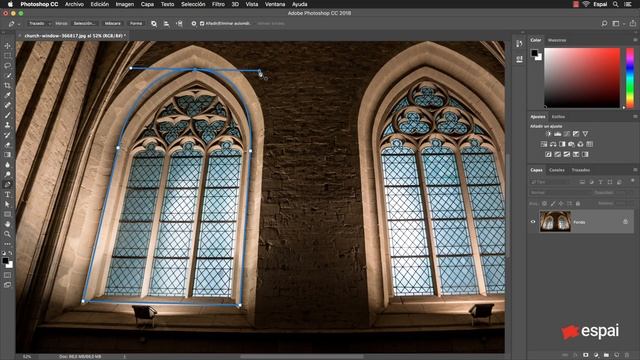Select the Path Selection tool
This screenshot has height=360, width=640.
coord(7,204)
